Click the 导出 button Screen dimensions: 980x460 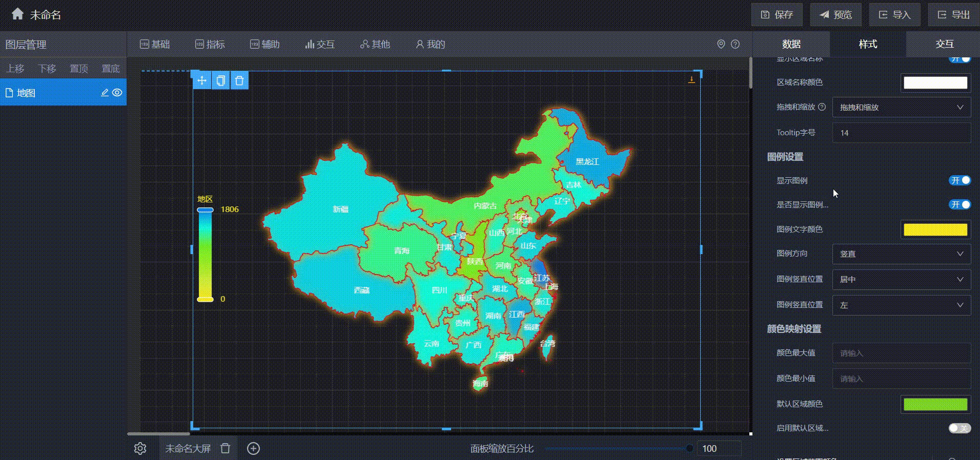click(x=953, y=15)
